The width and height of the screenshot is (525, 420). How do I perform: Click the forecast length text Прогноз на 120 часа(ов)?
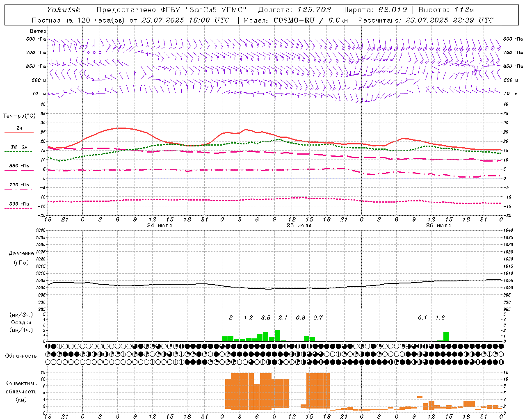coord(78,20)
